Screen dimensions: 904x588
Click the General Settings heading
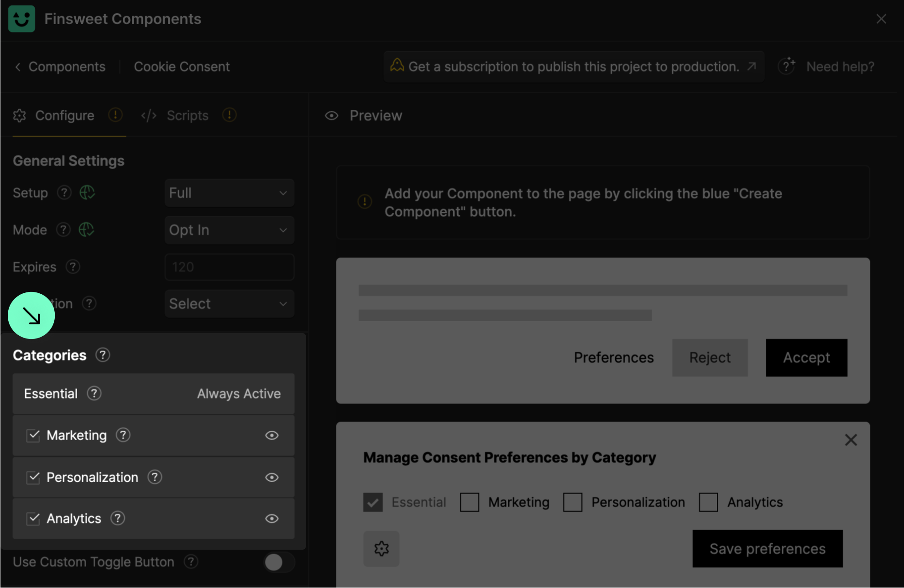68,161
